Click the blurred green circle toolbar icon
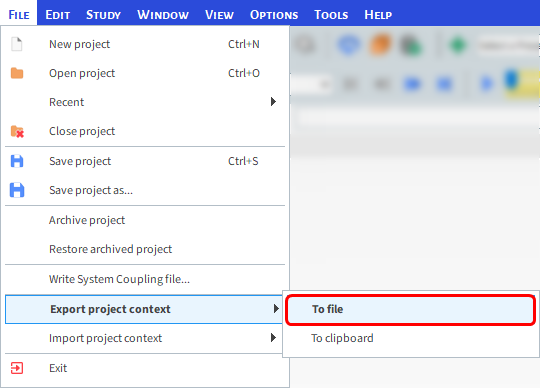The height and width of the screenshot is (388, 540). pyautogui.click(x=458, y=45)
